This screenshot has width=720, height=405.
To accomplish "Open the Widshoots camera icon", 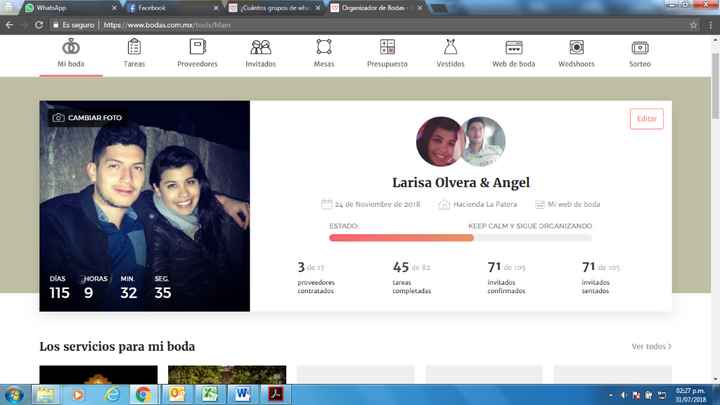I will point(576,48).
